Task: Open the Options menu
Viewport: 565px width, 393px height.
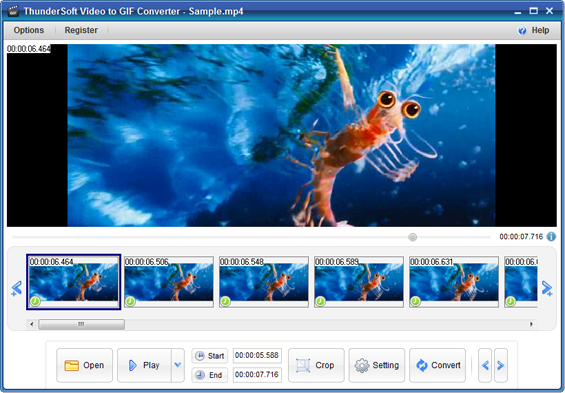Action: click(29, 30)
